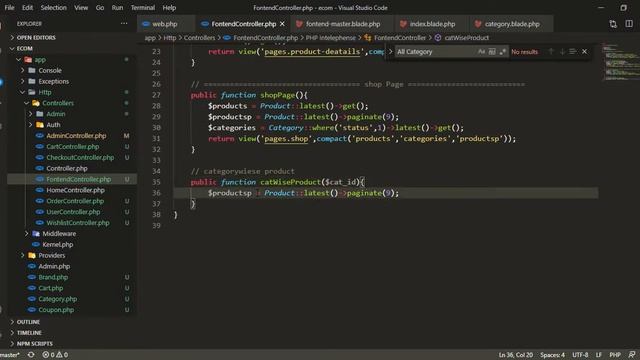Image resolution: width=640 pixels, height=360 pixels.
Task: Open Explorer more actions ellipsis
Action: tap(124, 24)
